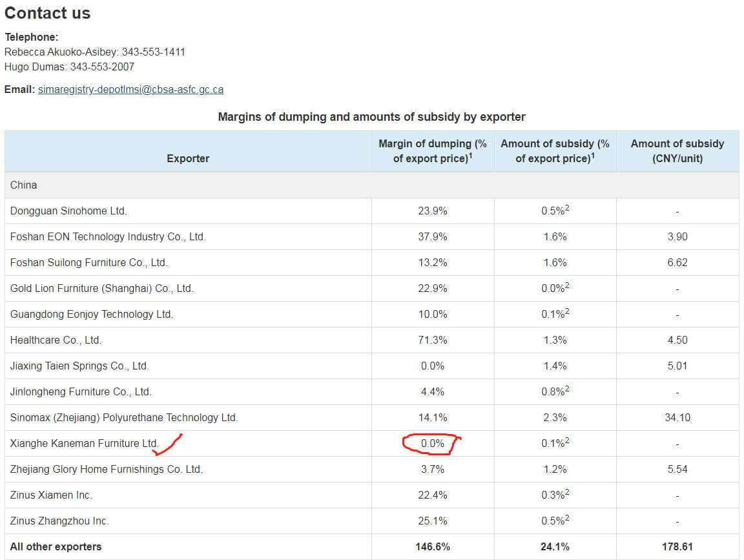
Task: Click the 'Amount of subsidy (% of export price)' header
Action: tap(555, 151)
